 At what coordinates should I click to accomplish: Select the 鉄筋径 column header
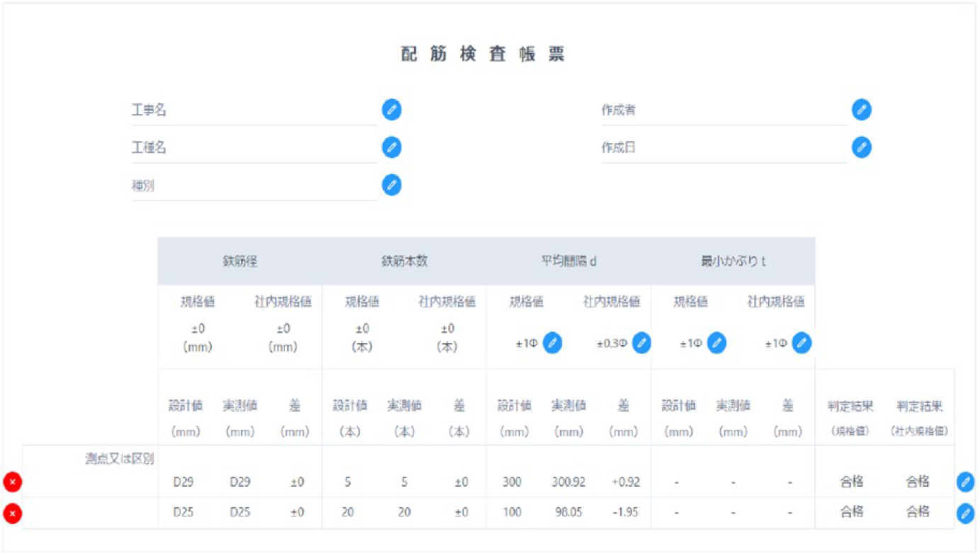pyautogui.click(x=240, y=261)
